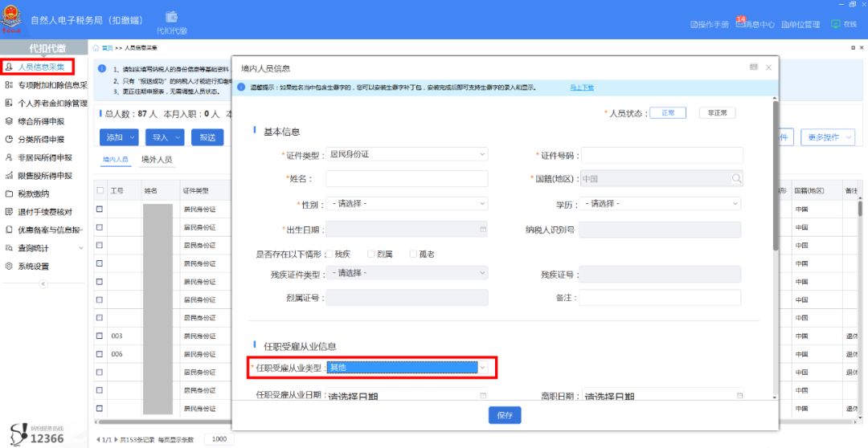Click the calendar icon in 离职日期 field

739,396
